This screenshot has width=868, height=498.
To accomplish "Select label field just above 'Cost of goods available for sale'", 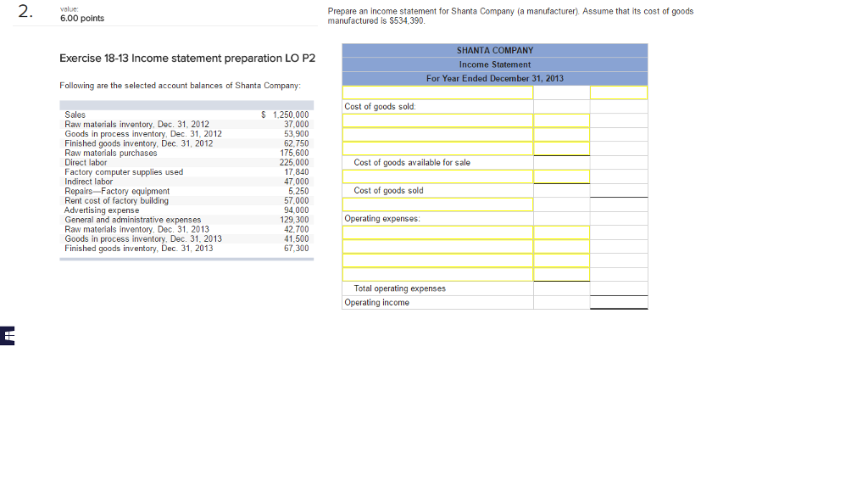I will [438, 148].
